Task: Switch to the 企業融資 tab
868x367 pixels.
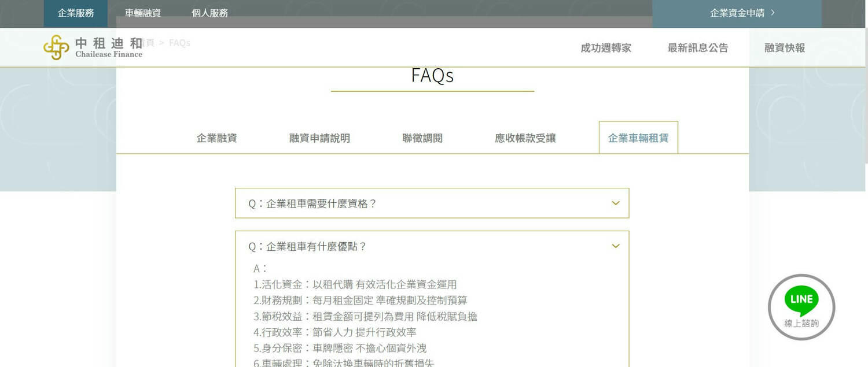Action: (216, 138)
